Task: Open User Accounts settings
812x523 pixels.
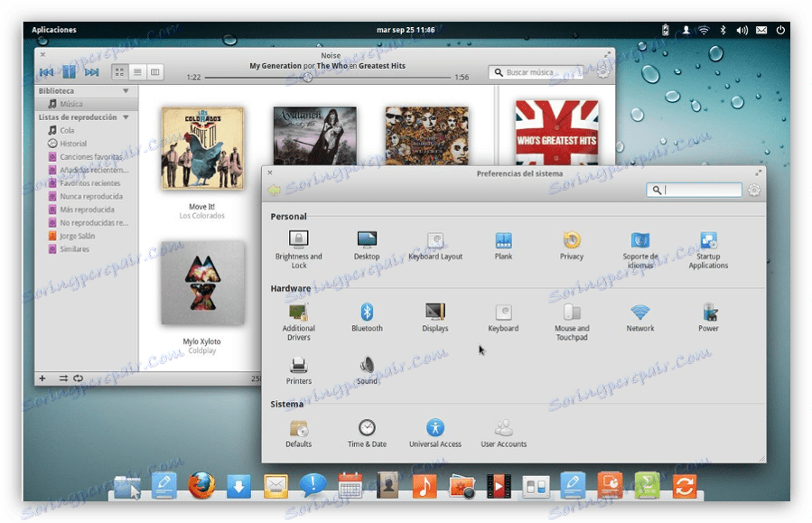Action: pos(503,433)
